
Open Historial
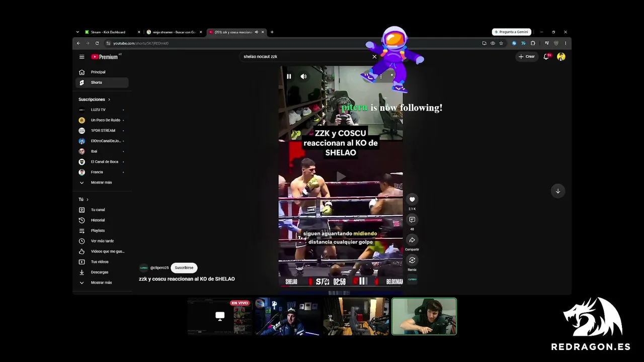(x=102, y=220)
